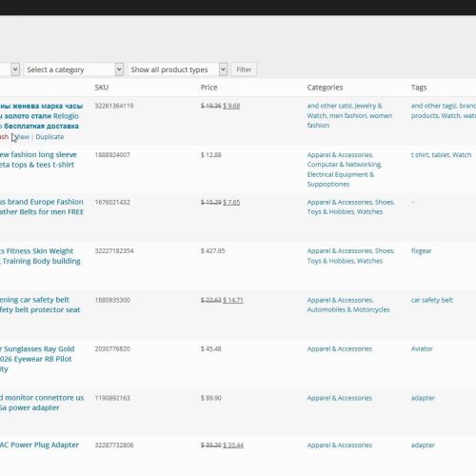This screenshot has width=476, height=476.
Task: Click the car safety belt tag link
Action: click(x=432, y=300)
